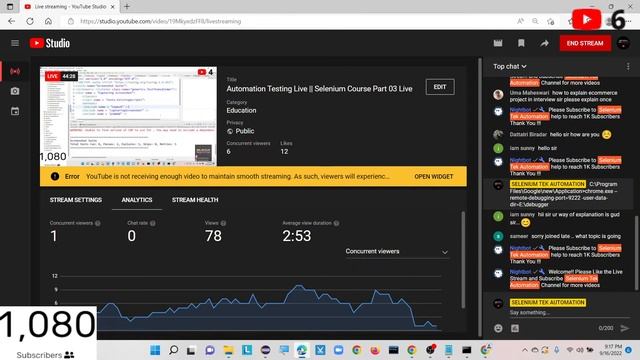The width and height of the screenshot is (640, 360).
Task: Switch to Analytics tab
Action: click(137, 200)
